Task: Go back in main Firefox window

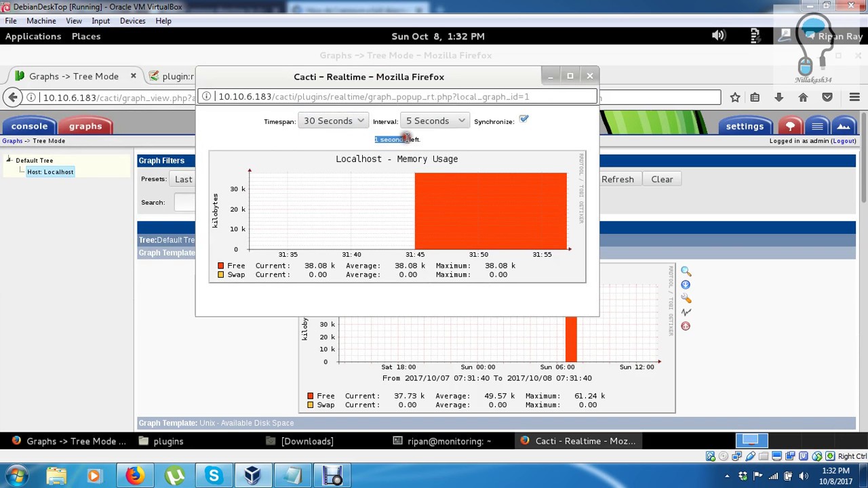Action: click(13, 98)
